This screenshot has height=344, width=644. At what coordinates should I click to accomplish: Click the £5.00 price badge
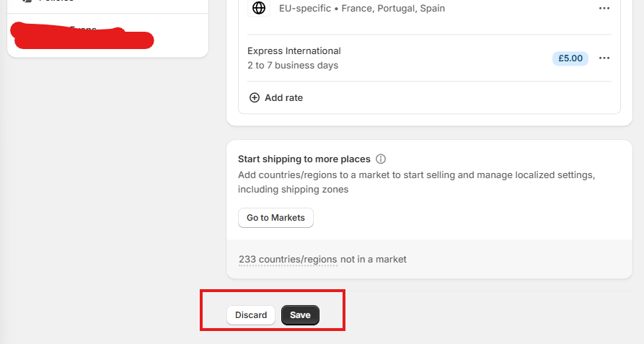tap(570, 58)
